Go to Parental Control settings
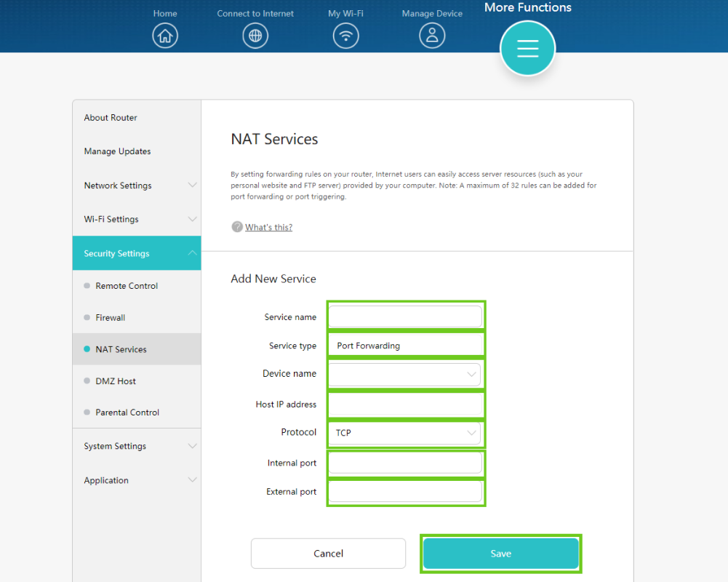Screen dimensions: 728x582 [127, 412]
